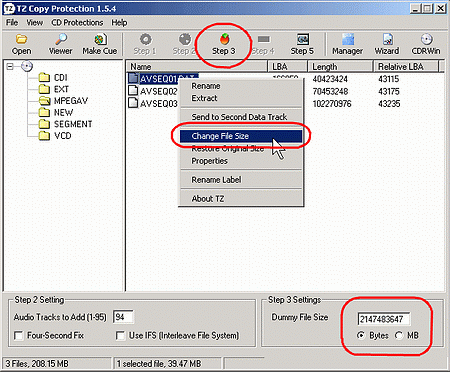The image size is (450, 372).
Task: Select the AVSEQ02 file name
Action: tap(159, 91)
